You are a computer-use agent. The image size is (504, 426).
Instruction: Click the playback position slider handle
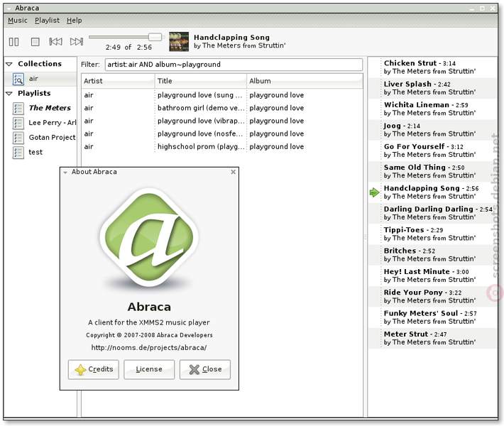155,37
